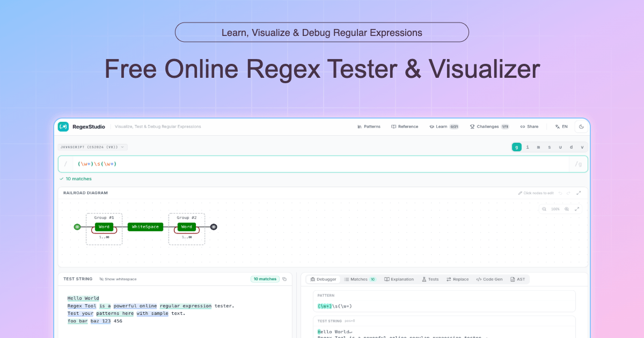Click the '100%' zoom level indicator

[555, 209]
